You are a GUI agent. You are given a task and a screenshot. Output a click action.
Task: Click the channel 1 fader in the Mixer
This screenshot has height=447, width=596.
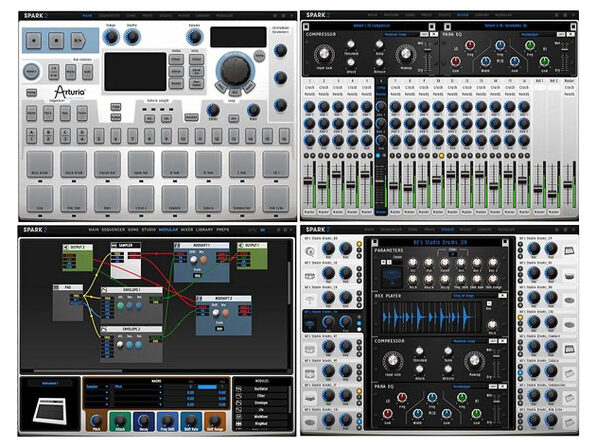click(308, 182)
